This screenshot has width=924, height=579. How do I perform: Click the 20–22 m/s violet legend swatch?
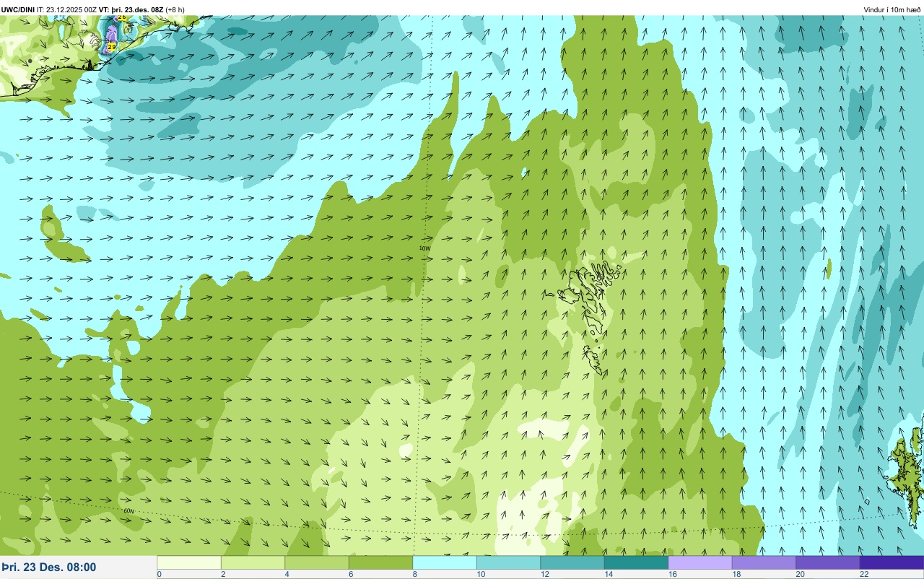[x=828, y=562]
